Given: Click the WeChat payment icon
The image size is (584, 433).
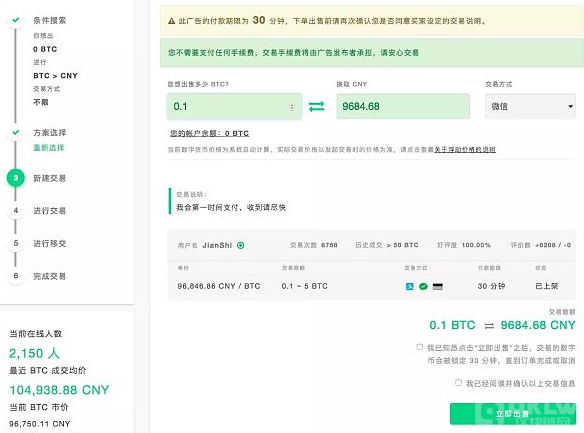Looking at the screenshot, I should pyautogui.click(x=423, y=286).
